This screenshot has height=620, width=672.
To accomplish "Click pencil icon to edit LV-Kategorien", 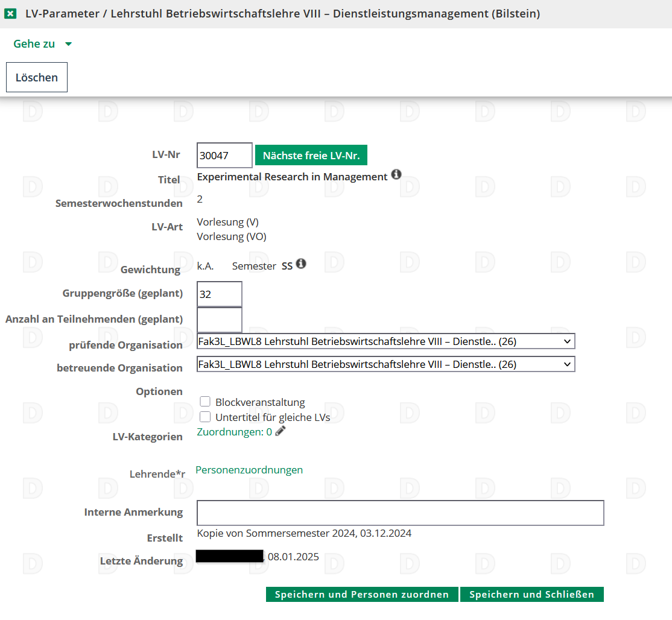I will tap(280, 431).
